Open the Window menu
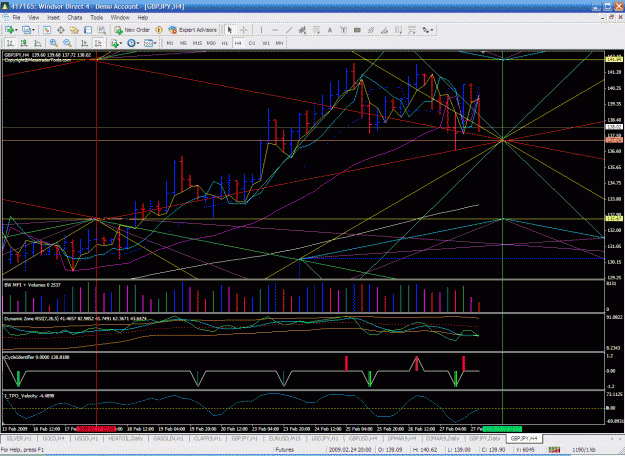This screenshot has height=456, width=625. point(120,18)
